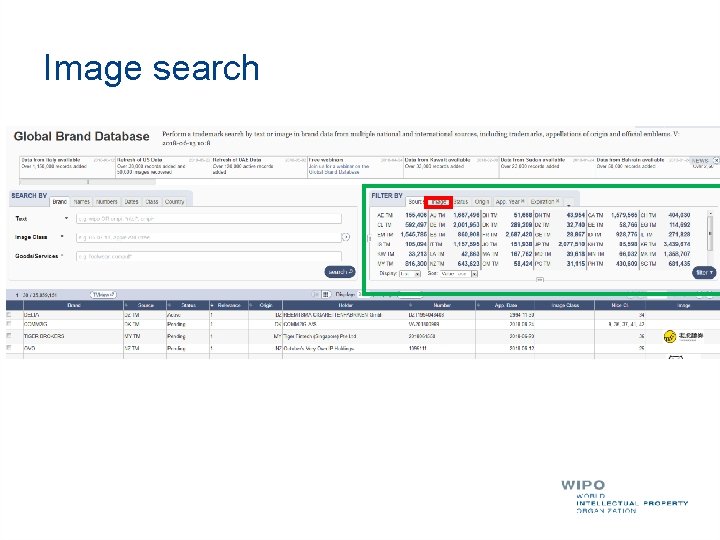Screen dimensions: 720x540
Task: Switch results to grid view icon
Action: point(326,294)
